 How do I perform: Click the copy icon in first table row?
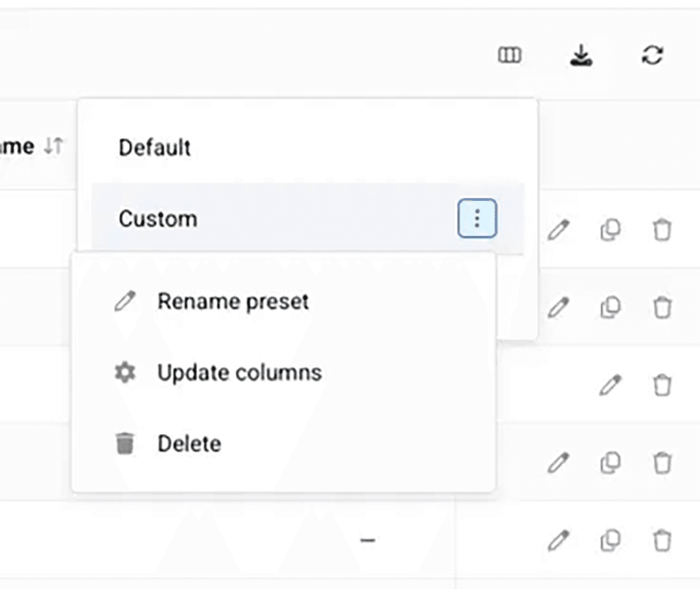click(x=611, y=230)
